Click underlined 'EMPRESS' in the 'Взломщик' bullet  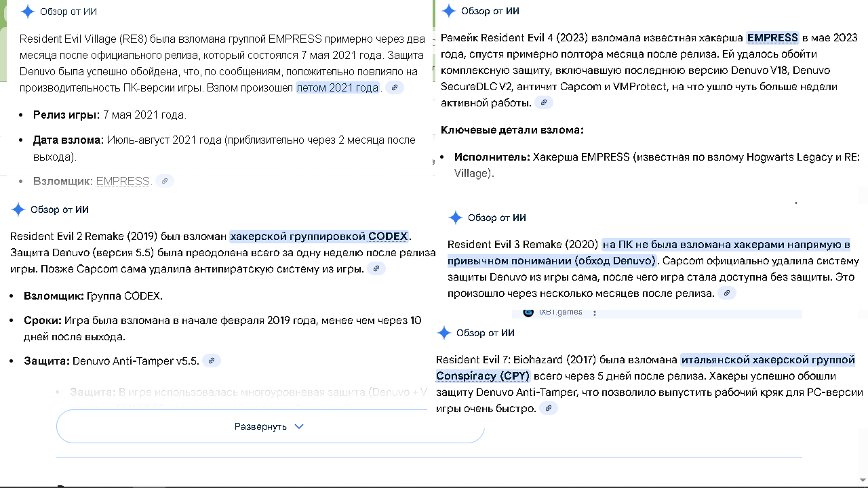tap(123, 181)
